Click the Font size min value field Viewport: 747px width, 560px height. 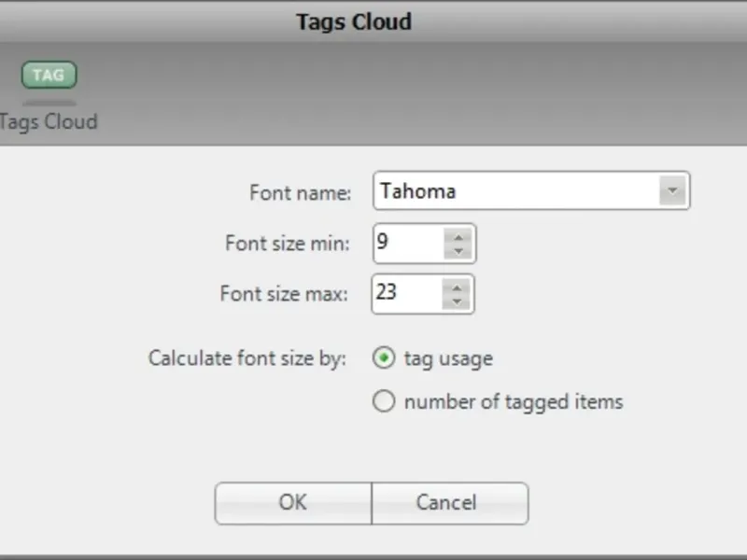(407, 245)
